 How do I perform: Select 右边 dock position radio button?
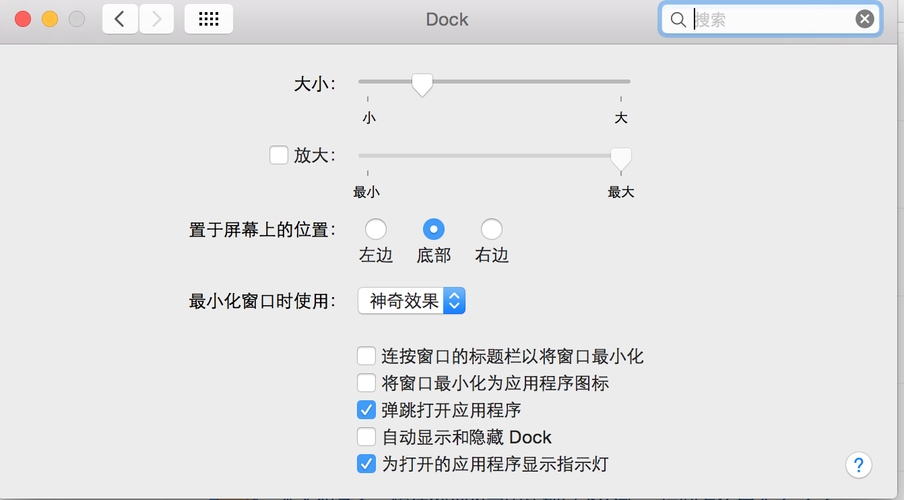pyautogui.click(x=491, y=229)
